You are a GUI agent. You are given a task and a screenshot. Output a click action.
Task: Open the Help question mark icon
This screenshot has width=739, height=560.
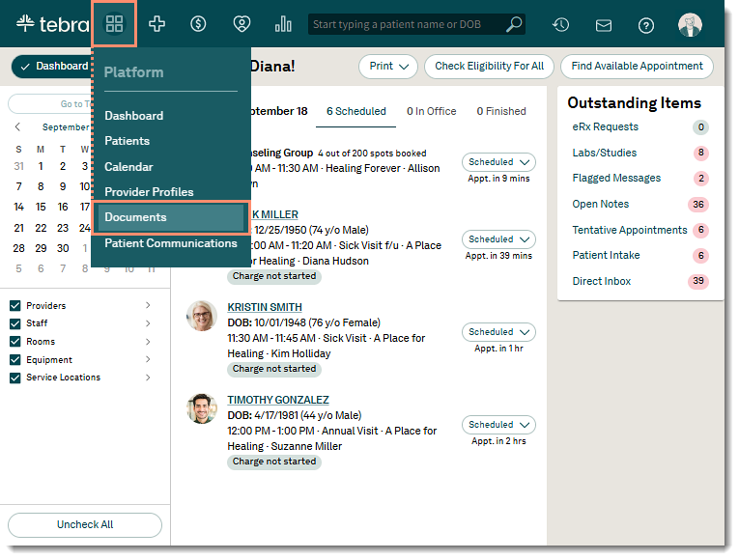click(646, 25)
